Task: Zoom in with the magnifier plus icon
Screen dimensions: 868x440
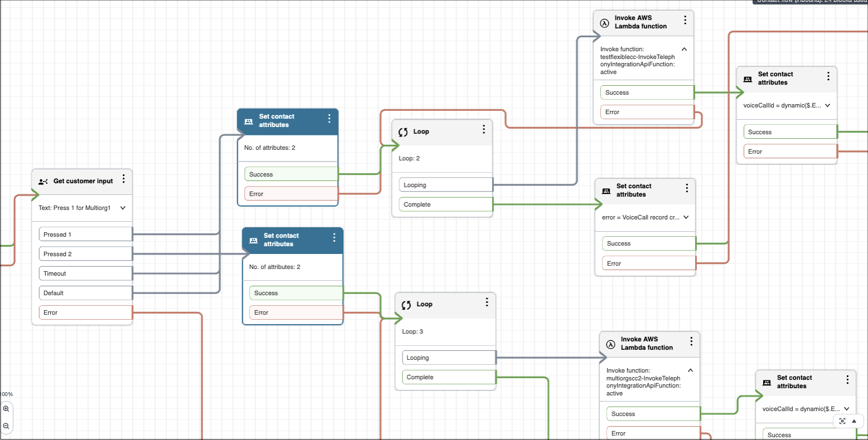Action: pyautogui.click(x=6, y=409)
